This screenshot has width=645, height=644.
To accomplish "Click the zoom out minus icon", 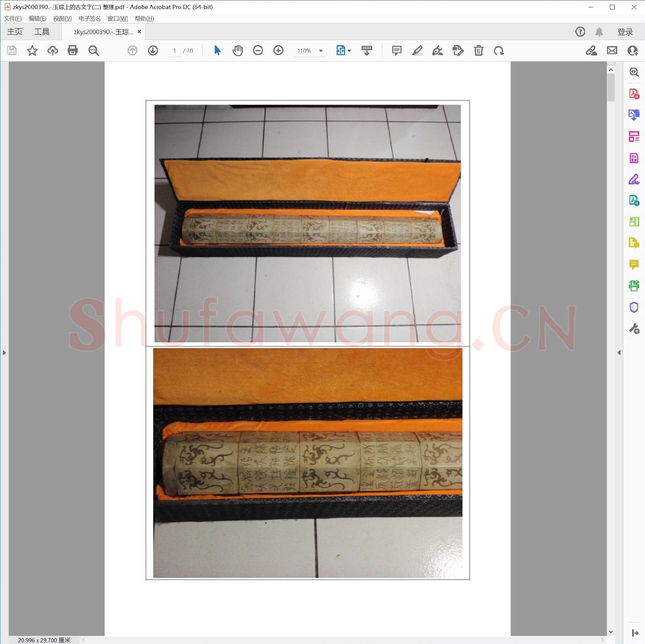I will pyautogui.click(x=258, y=50).
